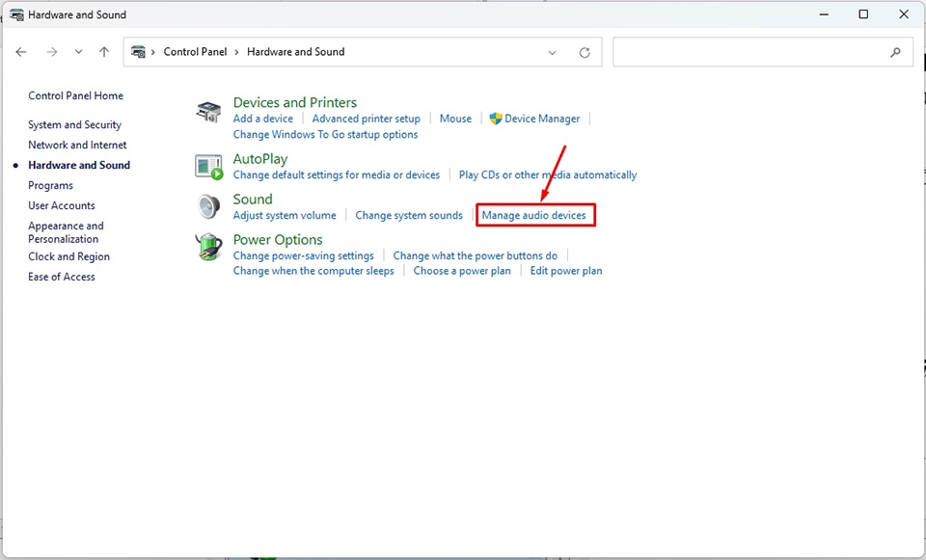Screen dimensions: 926x560
Task: Open Manage audio devices
Action: click(534, 215)
